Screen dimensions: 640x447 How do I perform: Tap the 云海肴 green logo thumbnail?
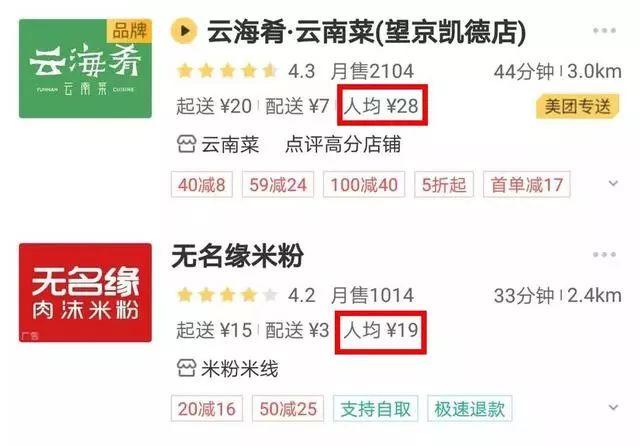[85, 69]
